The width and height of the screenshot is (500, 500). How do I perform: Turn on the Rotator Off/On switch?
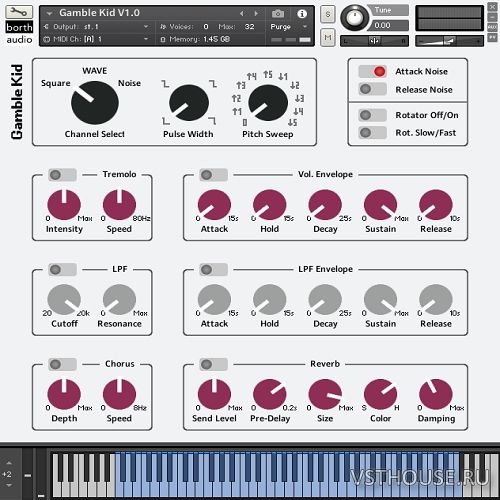[x=373, y=115]
